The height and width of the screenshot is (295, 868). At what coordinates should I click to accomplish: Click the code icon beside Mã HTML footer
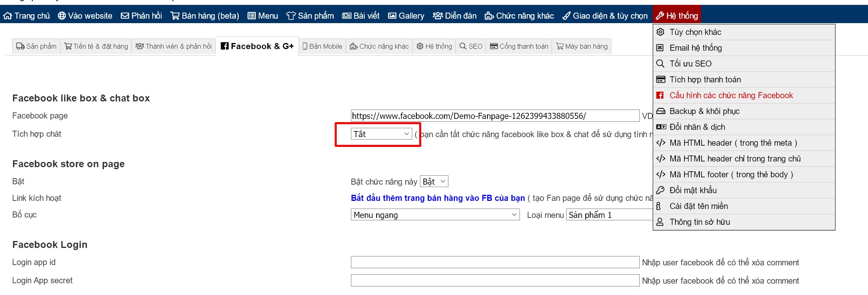pyautogui.click(x=661, y=174)
